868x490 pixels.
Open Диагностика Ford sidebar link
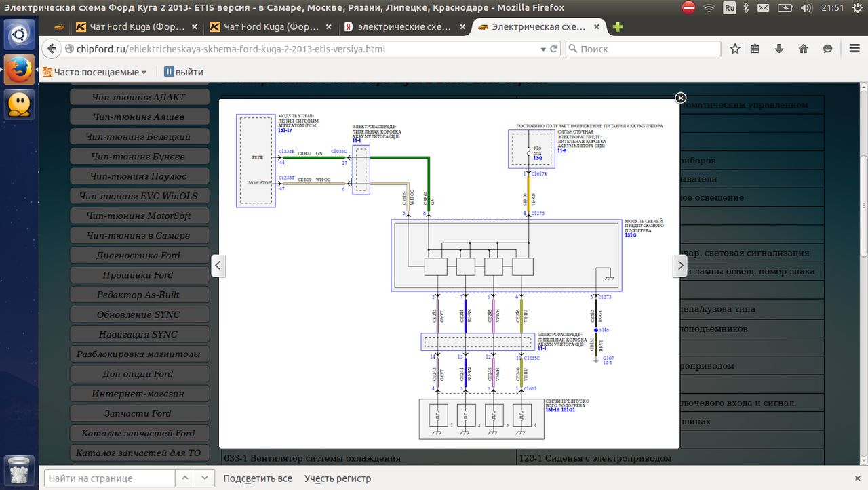click(x=139, y=255)
